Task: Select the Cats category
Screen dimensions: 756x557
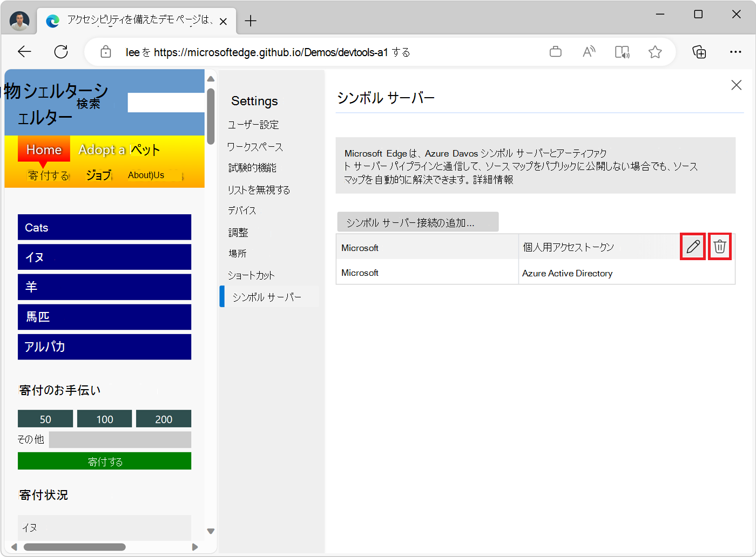Action: 104,227
